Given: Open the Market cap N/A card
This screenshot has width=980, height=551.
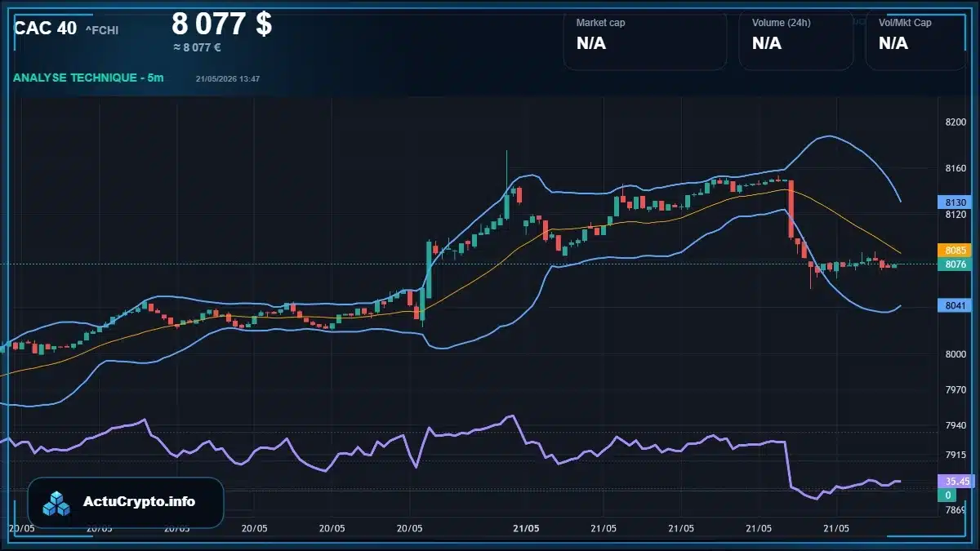Looking at the screenshot, I should click(644, 40).
